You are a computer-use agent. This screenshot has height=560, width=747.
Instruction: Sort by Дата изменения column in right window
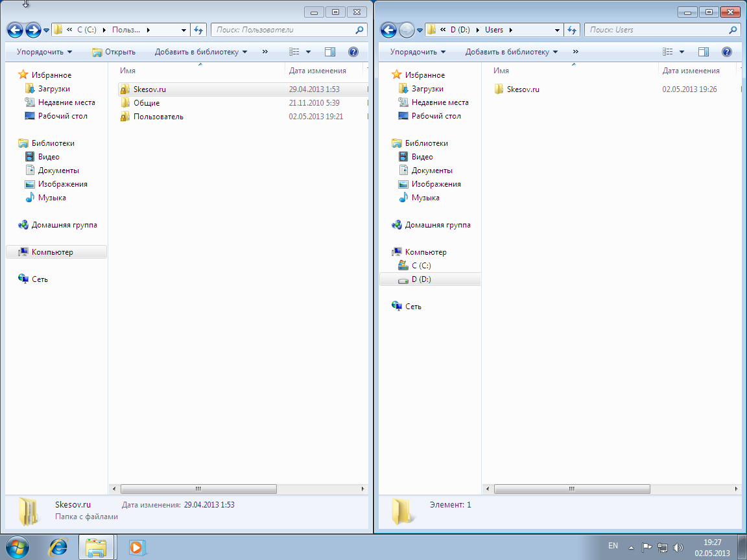click(691, 71)
